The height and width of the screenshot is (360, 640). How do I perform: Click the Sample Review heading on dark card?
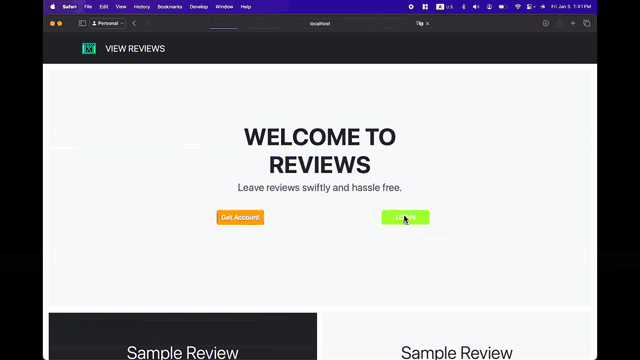click(182, 352)
